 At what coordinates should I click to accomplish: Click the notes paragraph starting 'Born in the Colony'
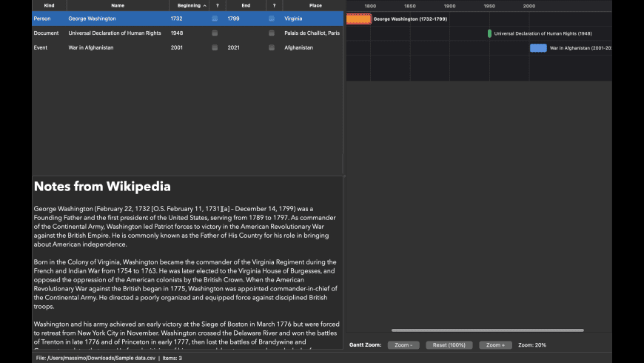tap(186, 284)
